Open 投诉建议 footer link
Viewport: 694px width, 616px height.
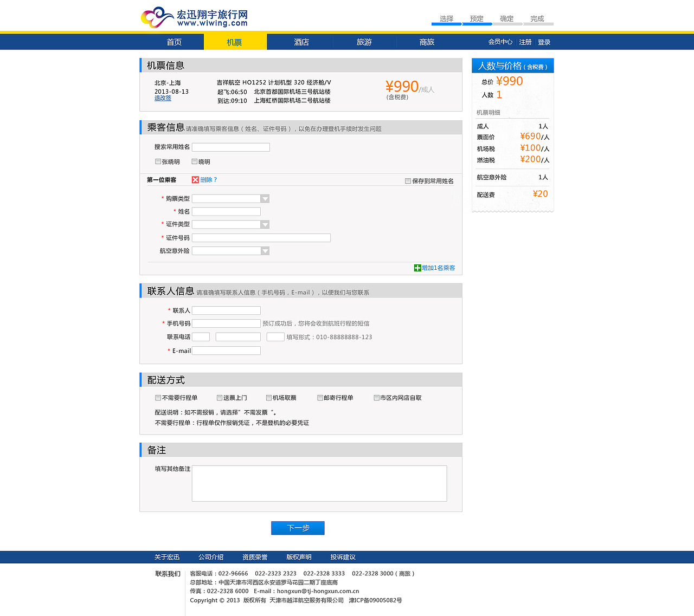click(343, 557)
